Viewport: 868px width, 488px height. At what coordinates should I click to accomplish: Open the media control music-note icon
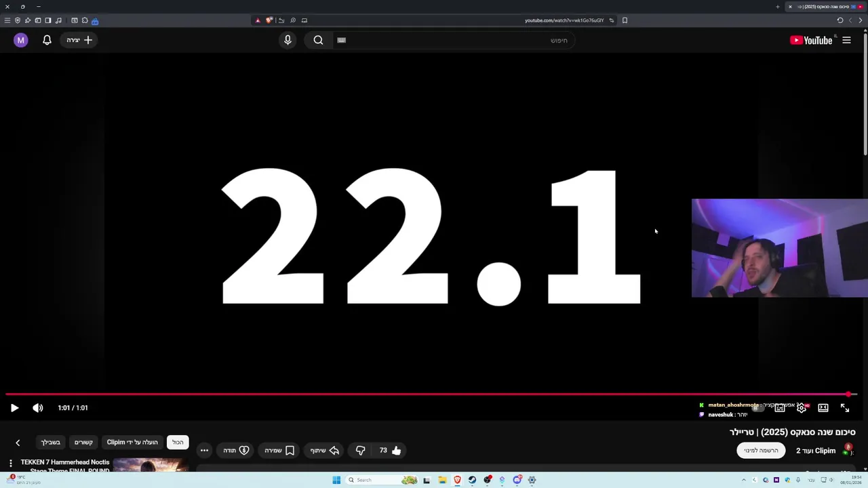point(58,20)
